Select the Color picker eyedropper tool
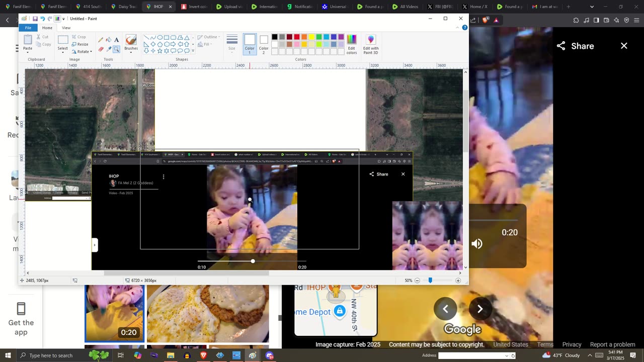 (109, 49)
